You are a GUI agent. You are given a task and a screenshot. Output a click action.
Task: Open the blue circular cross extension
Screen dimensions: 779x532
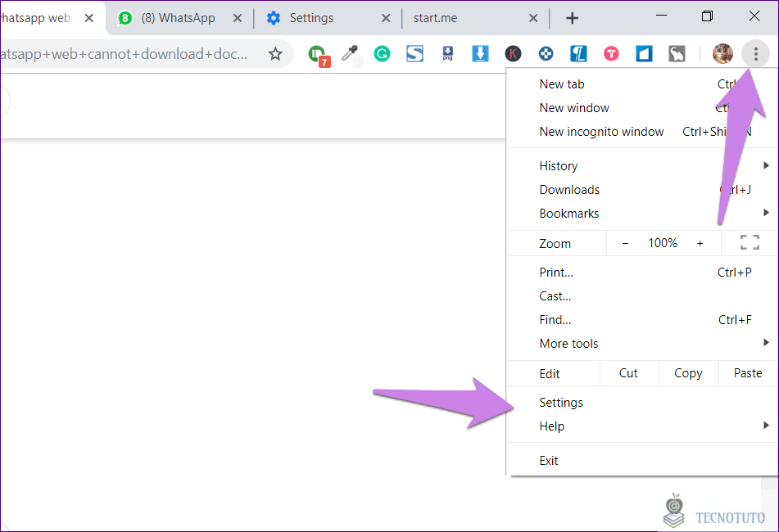point(546,53)
